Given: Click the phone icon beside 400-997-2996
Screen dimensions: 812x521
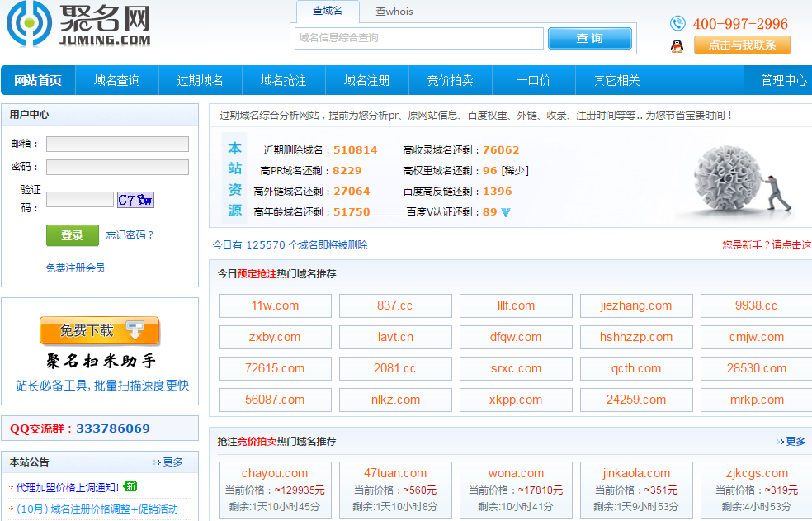Looking at the screenshot, I should [x=677, y=23].
